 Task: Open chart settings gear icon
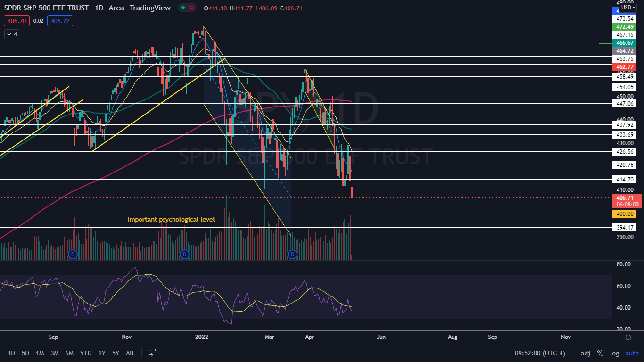click(628, 337)
